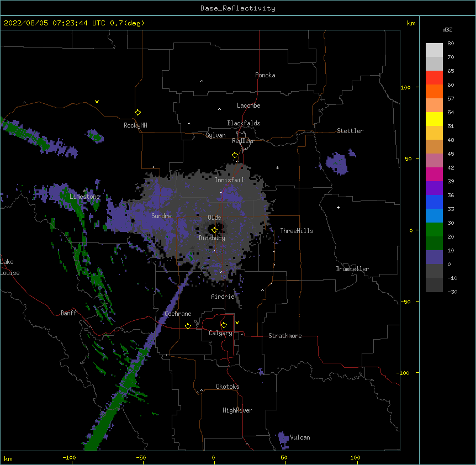Click the Vulcan town label
The width and height of the screenshot is (476, 465).
(x=300, y=437)
